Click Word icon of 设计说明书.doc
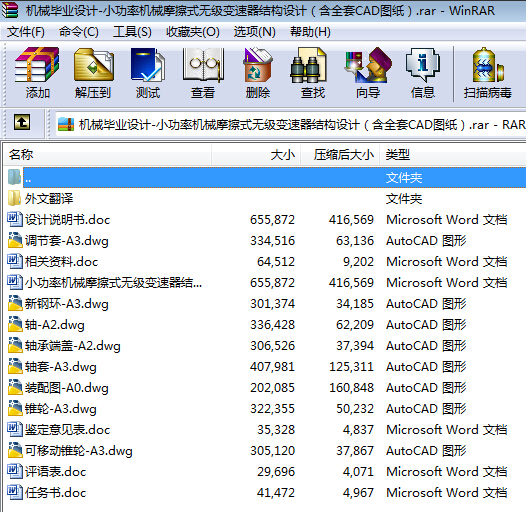 pyautogui.click(x=14, y=219)
